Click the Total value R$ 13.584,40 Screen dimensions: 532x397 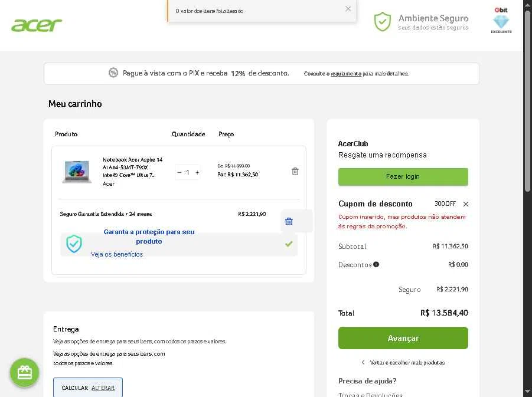click(x=444, y=313)
